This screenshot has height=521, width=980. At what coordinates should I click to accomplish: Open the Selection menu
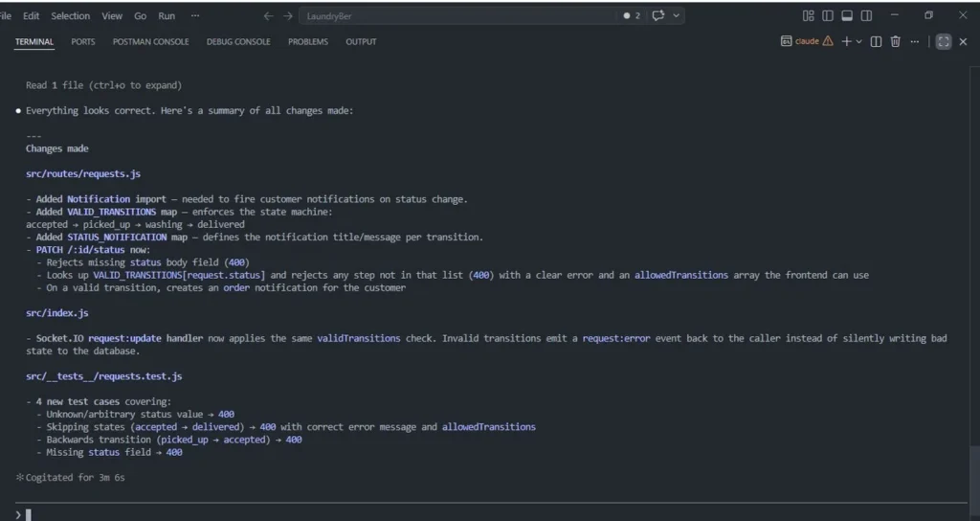(70, 15)
